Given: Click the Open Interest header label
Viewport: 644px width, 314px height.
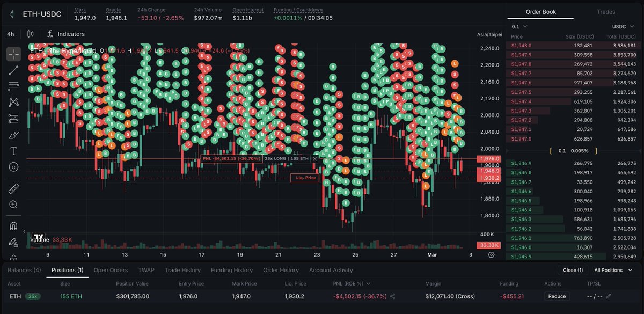Looking at the screenshot, I should click(x=247, y=10).
